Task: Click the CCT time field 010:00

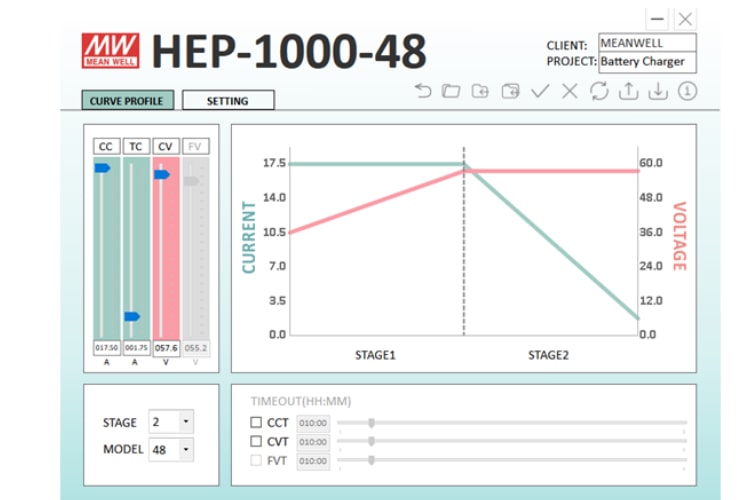Action: point(313,423)
